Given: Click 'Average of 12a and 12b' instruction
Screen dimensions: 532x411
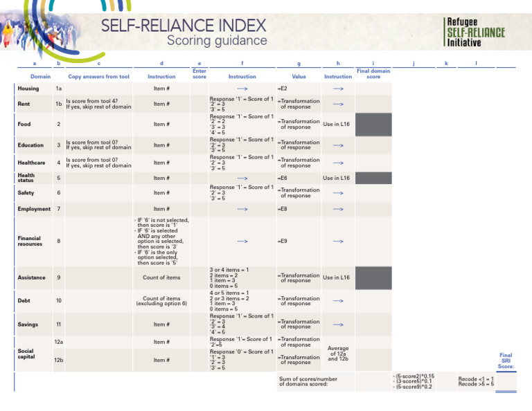Looking at the screenshot, I should (338, 354).
